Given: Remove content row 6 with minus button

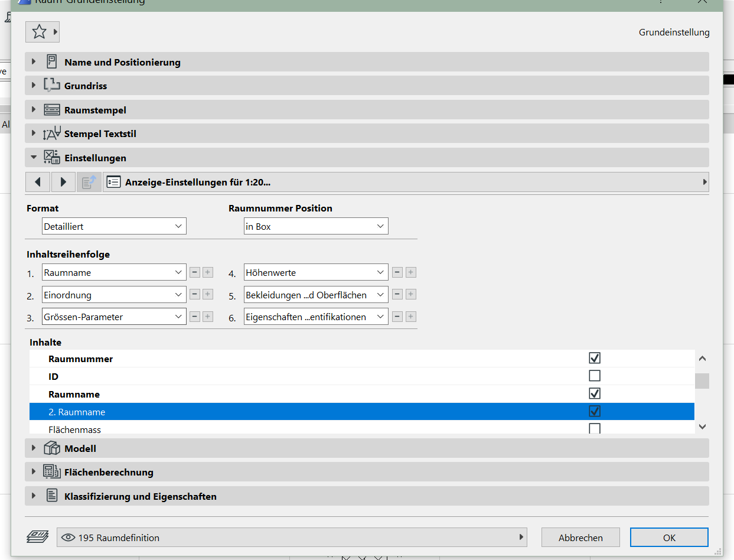Looking at the screenshot, I should [x=397, y=317].
